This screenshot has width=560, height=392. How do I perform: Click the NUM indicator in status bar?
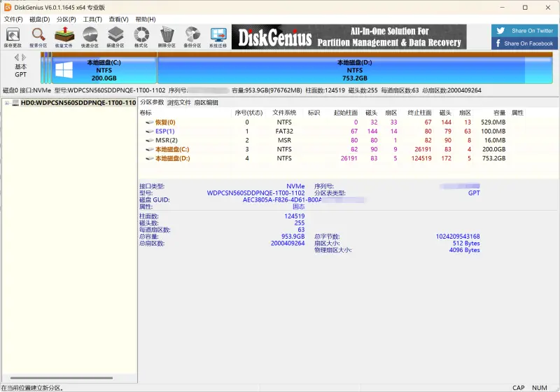[x=539, y=388]
